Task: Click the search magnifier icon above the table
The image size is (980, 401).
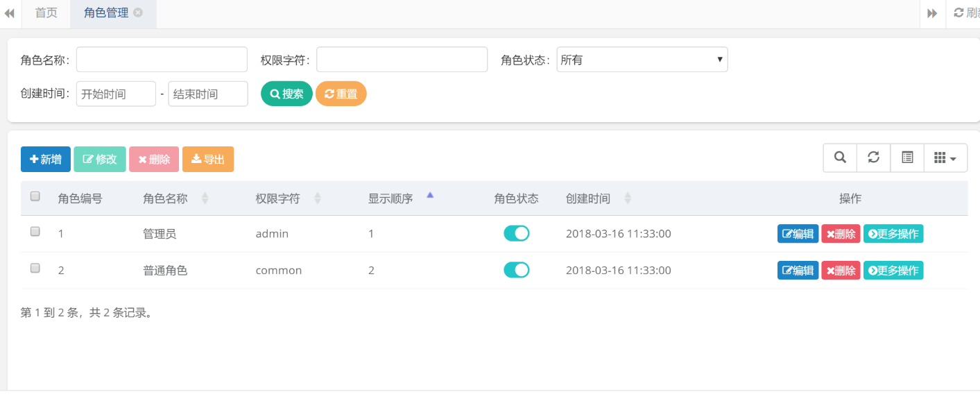Action: 839,157
